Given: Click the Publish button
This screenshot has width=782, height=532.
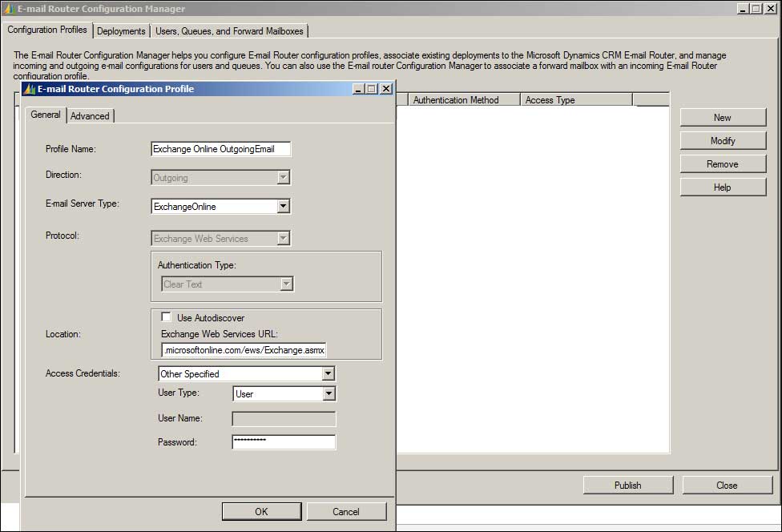Looking at the screenshot, I should [627, 486].
